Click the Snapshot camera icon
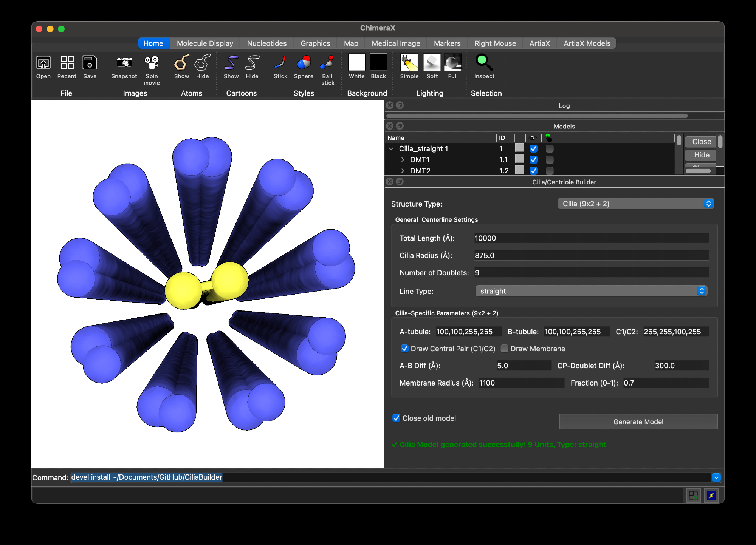This screenshot has height=545, width=756. click(124, 63)
